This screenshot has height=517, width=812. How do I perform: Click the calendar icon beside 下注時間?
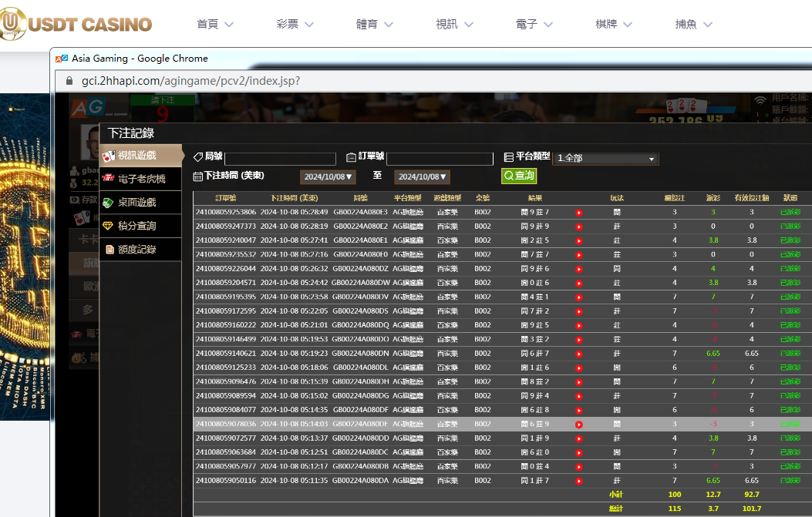(x=198, y=176)
